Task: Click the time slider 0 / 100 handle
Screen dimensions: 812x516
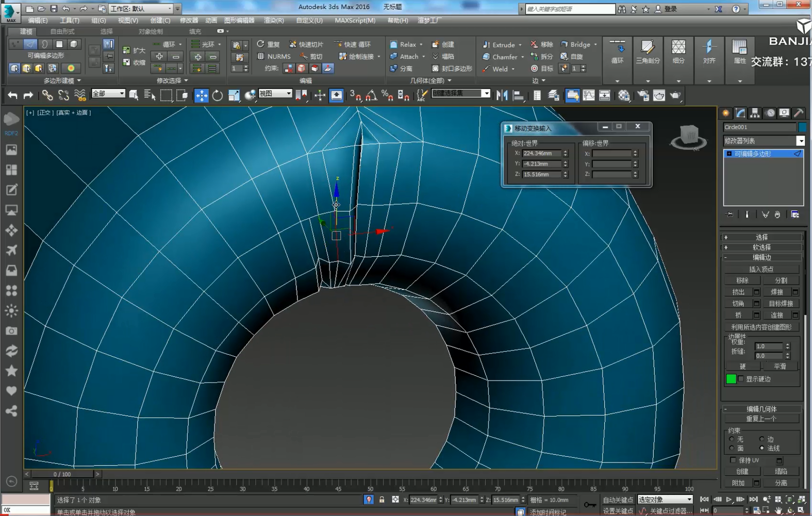Action: tap(62, 474)
